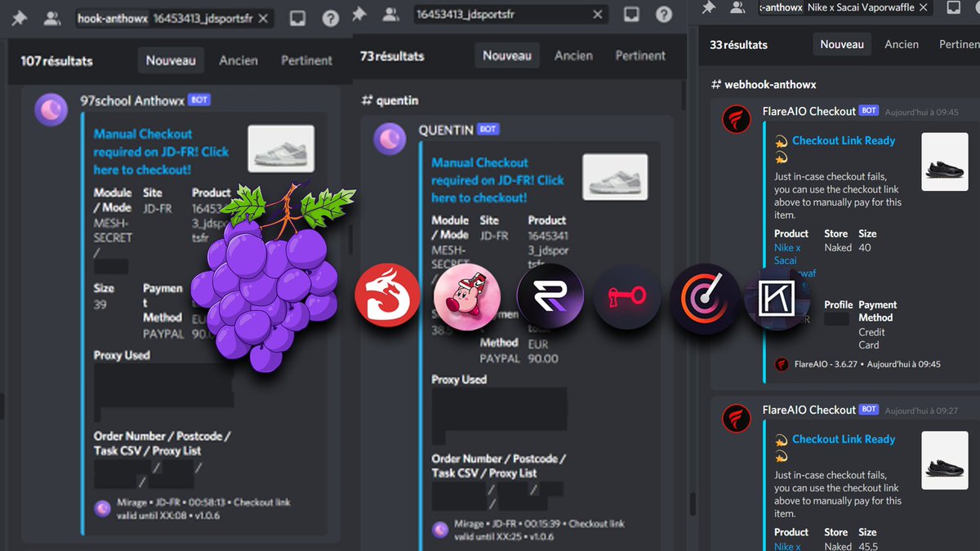Click Credit Card under Payment Method
Screen dimensions: 980x551
[872, 339]
